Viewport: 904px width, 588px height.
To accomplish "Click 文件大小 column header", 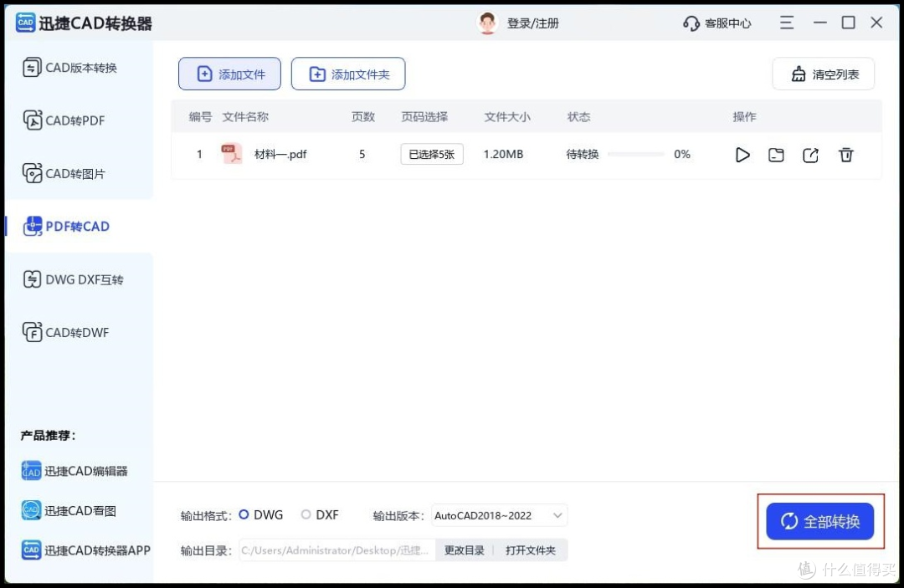I will click(x=507, y=117).
